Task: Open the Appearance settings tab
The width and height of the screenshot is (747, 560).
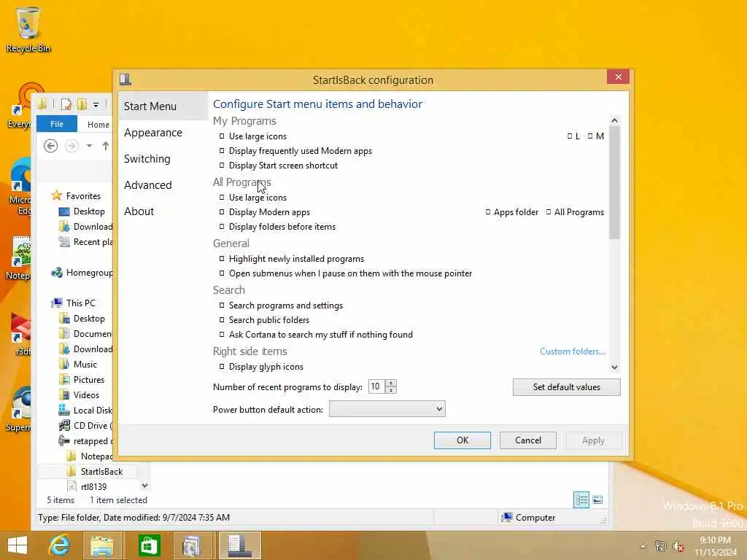Action: 153,133
